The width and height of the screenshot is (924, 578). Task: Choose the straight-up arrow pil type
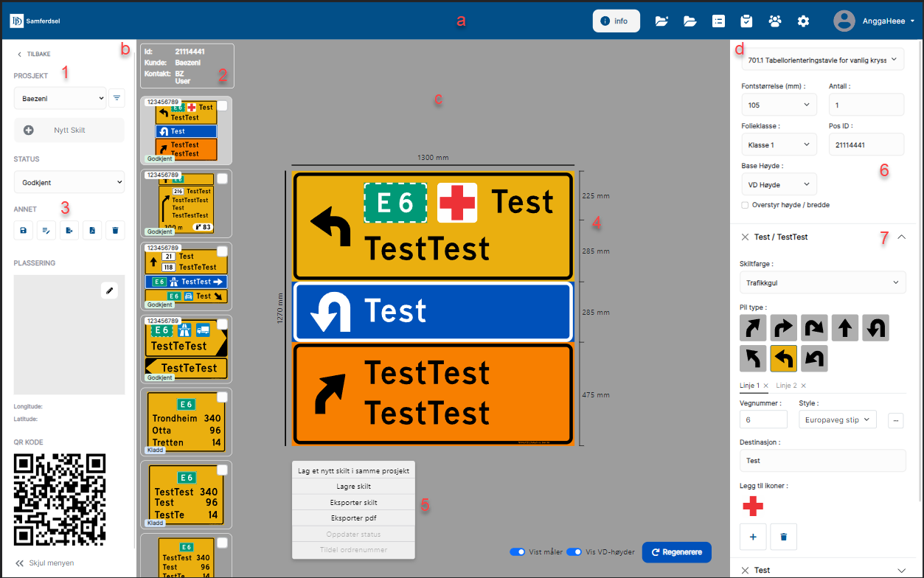coord(845,328)
